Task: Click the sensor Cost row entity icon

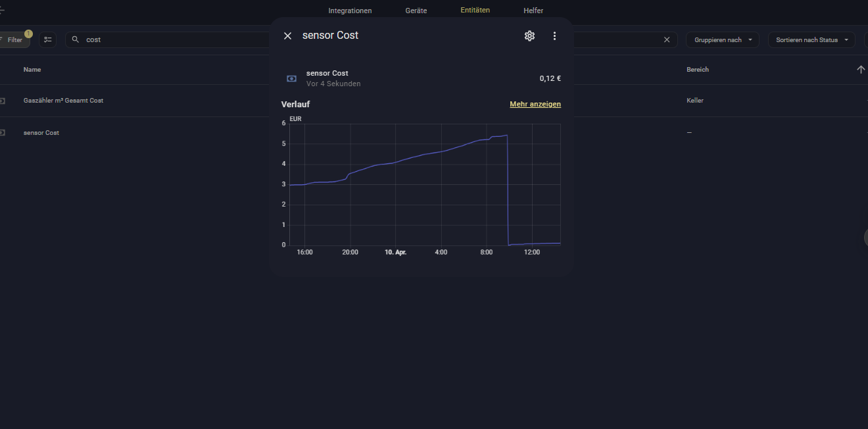Action: tap(2, 133)
